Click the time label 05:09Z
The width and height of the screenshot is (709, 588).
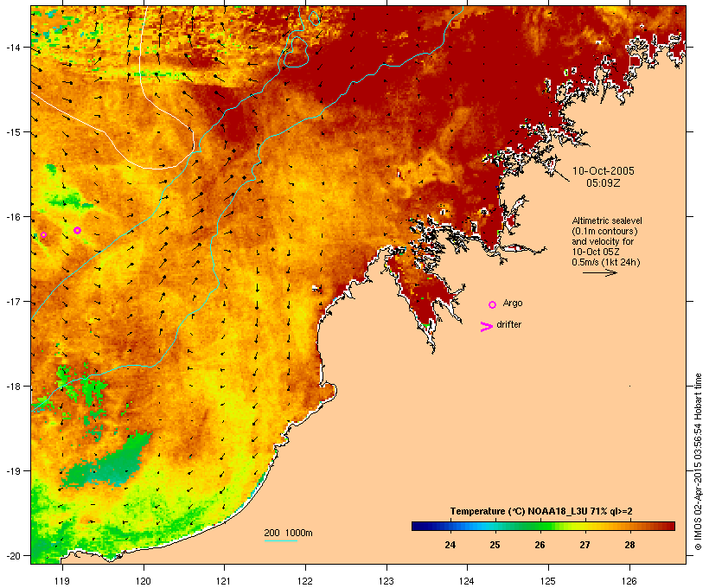[604, 183]
